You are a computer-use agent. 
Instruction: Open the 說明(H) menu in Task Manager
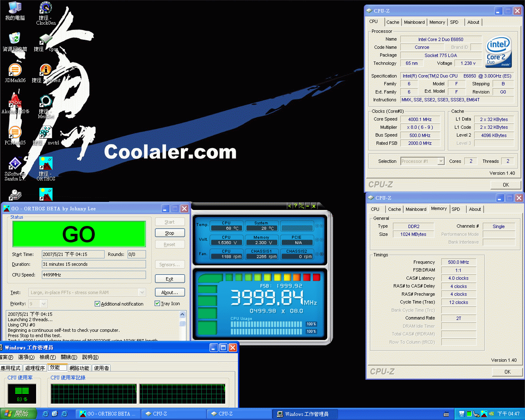click(90, 357)
